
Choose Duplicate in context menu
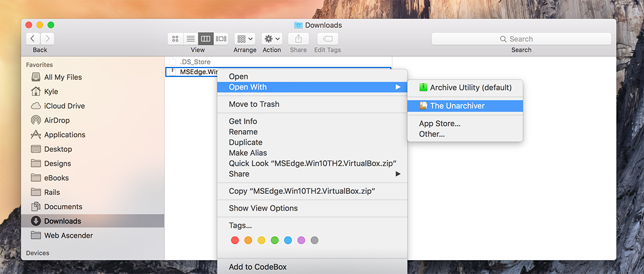coord(312,142)
